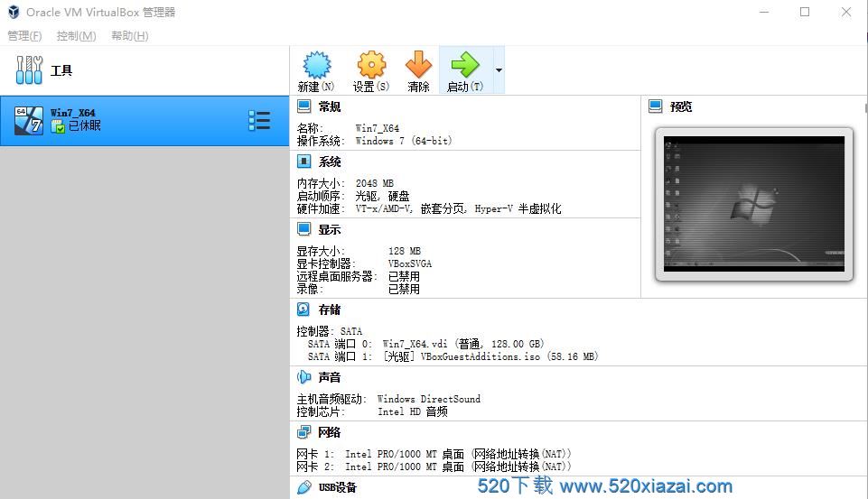The width and height of the screenshot is (868, 499).
Task: Open the Win7_X64 machine list menu icon
Action: click(259, 121)
